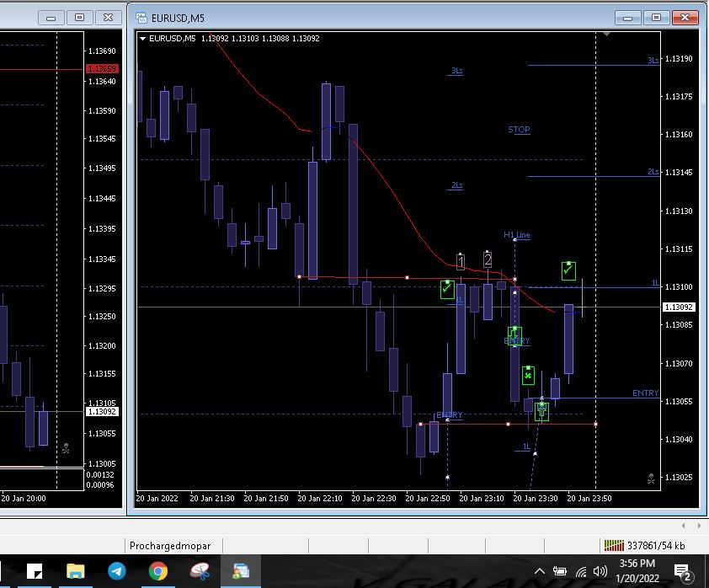Open the EURUSD,M5 window title-bar icon menu
The height and width of the screenshot is (588, 709).
point(139,16)
